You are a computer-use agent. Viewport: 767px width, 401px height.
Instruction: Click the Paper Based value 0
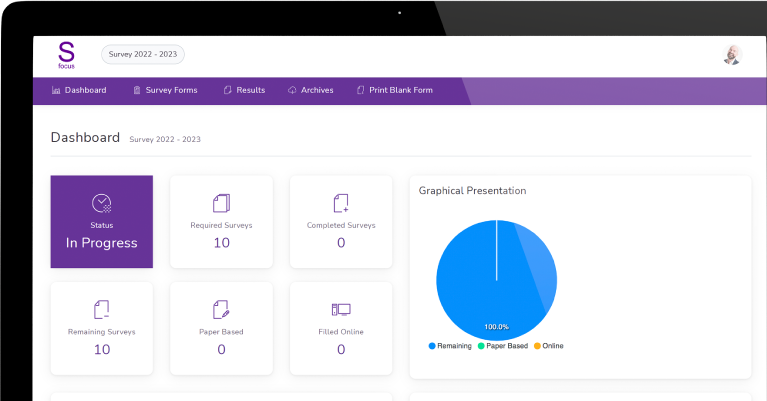pyautogui.click(x=222, y=350)
